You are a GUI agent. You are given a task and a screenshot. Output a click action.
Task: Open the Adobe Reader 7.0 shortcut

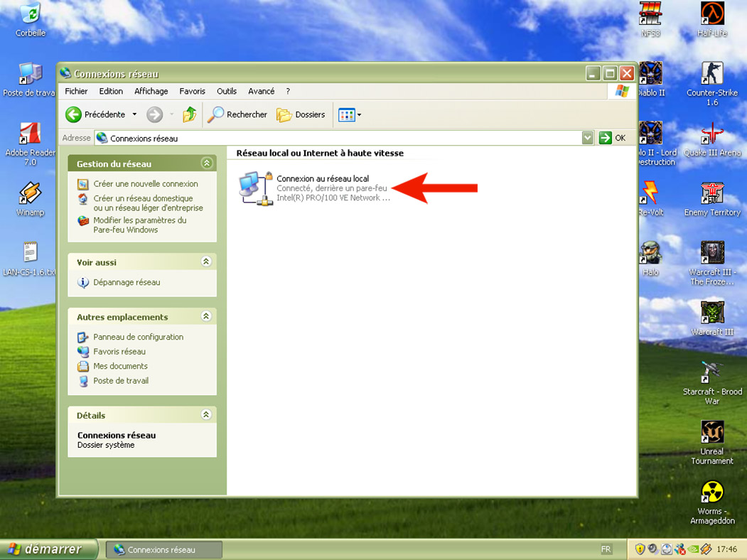30,134
